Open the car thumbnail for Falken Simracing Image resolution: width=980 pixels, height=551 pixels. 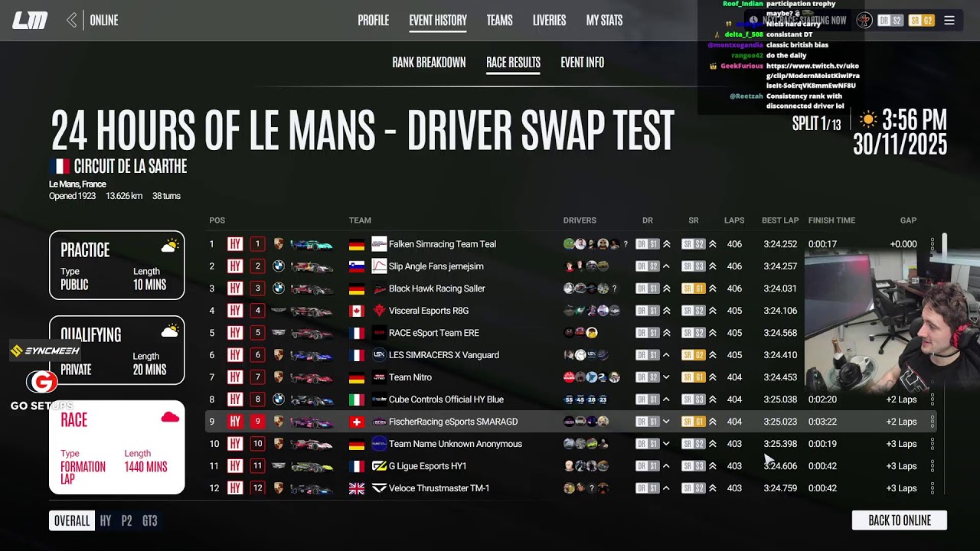312,244
